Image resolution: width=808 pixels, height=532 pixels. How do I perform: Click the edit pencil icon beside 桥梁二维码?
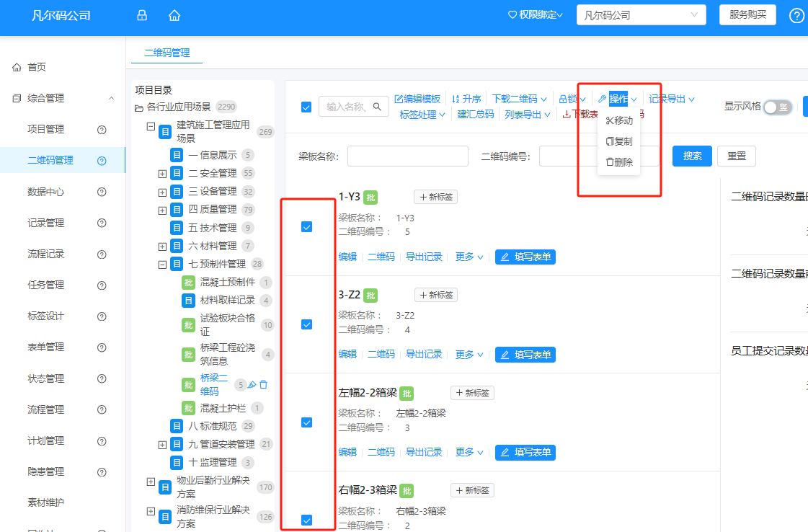point(252,384)
